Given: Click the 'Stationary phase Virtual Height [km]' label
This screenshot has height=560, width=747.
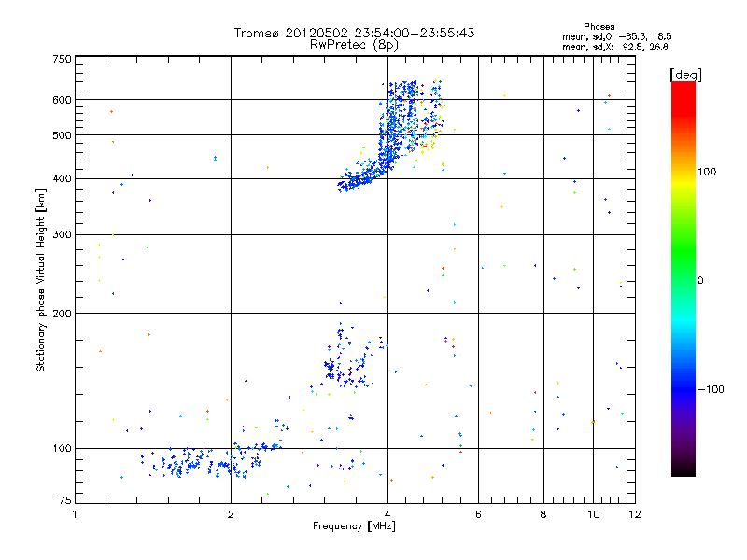Looking at the screenshot, I should coord(41,280).
